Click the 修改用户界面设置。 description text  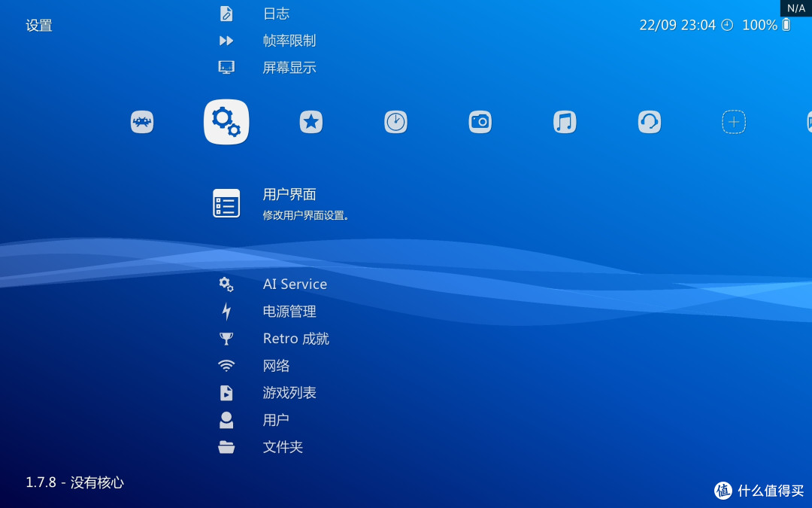tap(306, 215)
